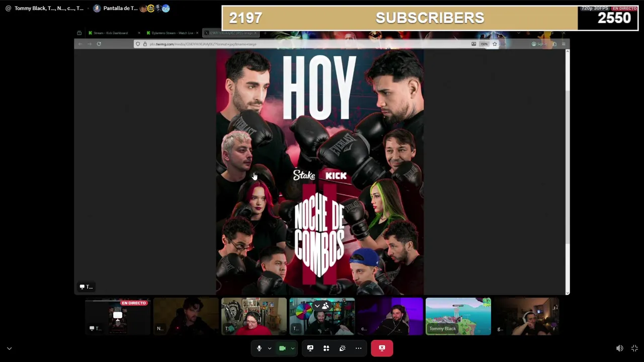Viewport: 644px width, 362px height.
Task: Select participant video tile labeled N...
Action: 186,316
